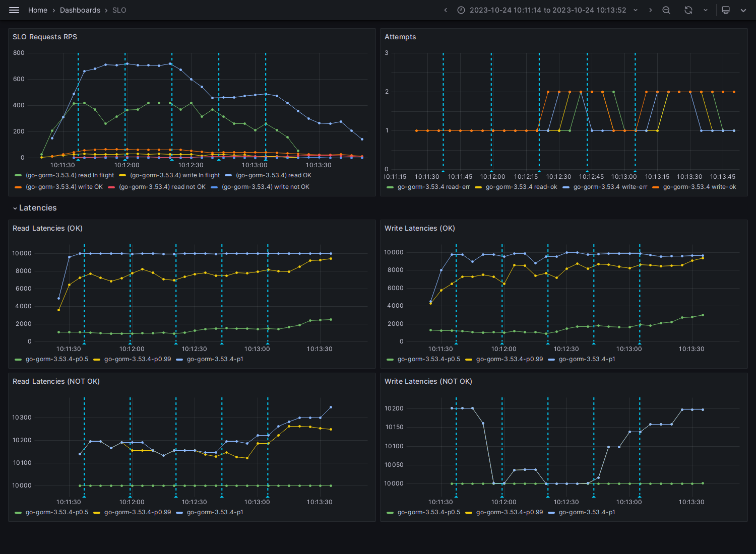Toggle p0.99 series in Write Latencies (OK)

[510, 359]
